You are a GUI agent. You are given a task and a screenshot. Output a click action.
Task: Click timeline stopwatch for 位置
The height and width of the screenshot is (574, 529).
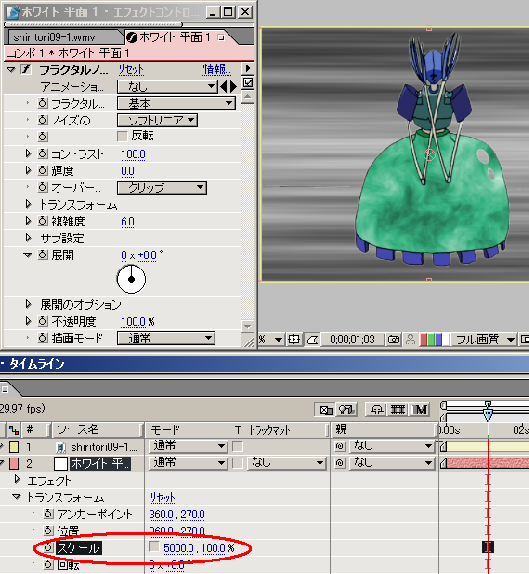pos(48,530)
